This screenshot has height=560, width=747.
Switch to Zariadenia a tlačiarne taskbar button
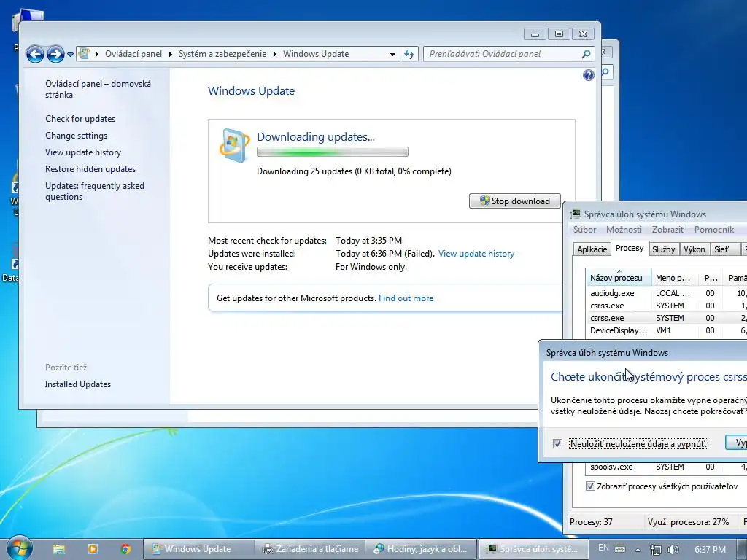point(311,549)
